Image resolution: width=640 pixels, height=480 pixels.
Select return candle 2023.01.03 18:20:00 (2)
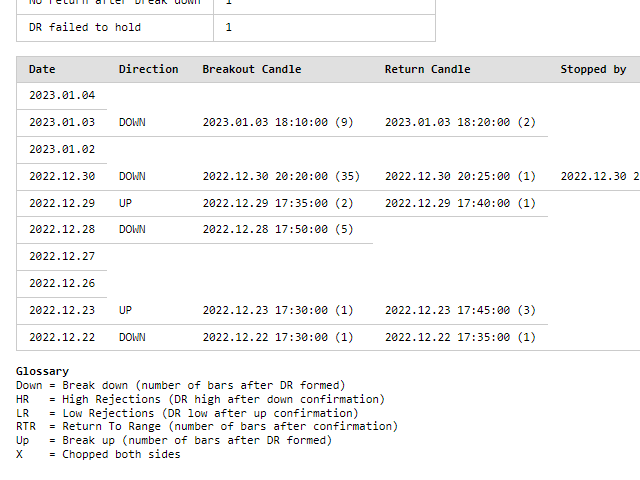(460, 123)
